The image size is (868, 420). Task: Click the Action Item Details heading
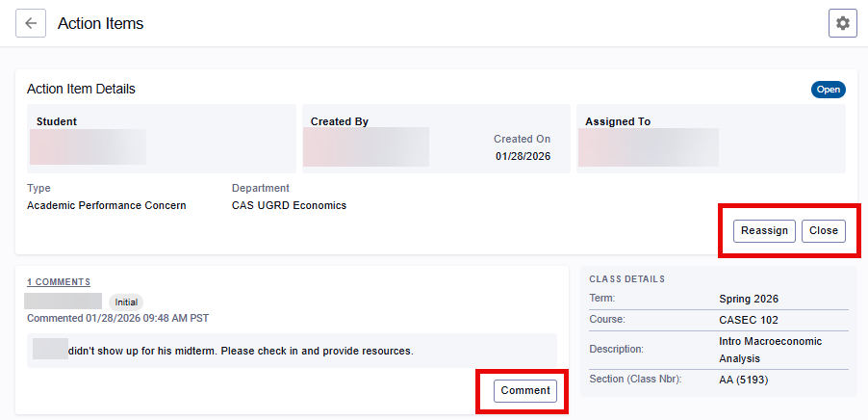click(81, 89)
